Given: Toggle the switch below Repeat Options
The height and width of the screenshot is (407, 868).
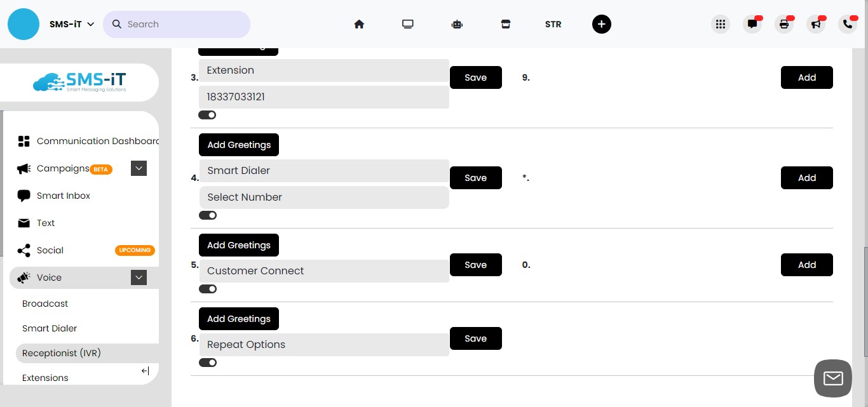Looking at the screenshot, I should click(x=208, y=363).
